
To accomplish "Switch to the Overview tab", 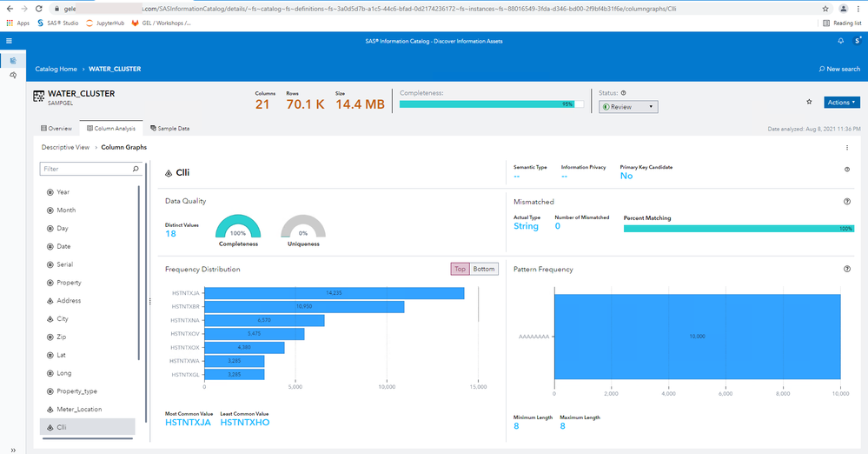I will click(x=56, y=128).
